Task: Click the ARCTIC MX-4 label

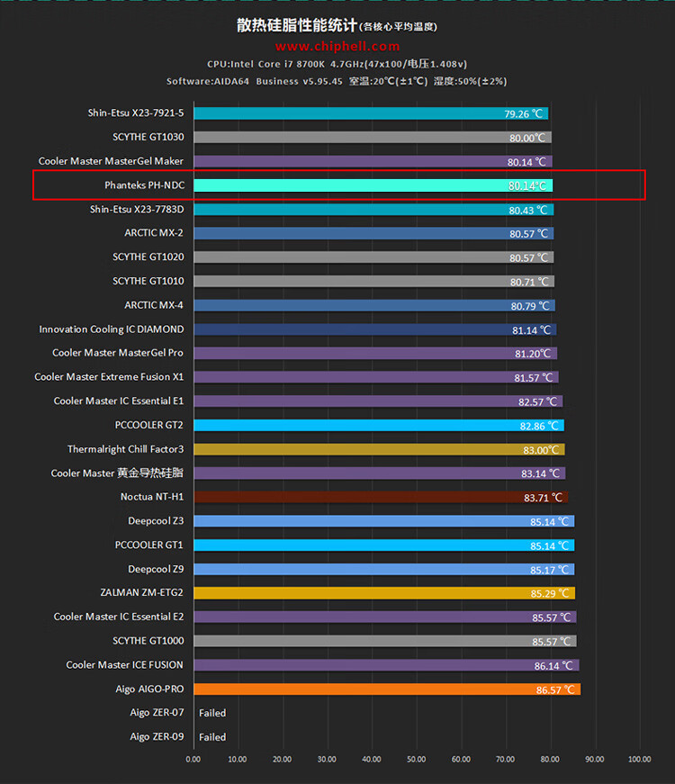Action: [154, 305]
